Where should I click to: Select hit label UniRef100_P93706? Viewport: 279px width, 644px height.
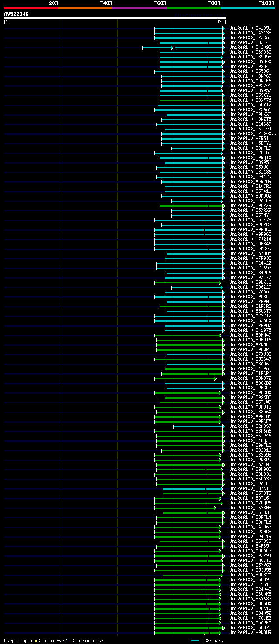click(250, 85)
